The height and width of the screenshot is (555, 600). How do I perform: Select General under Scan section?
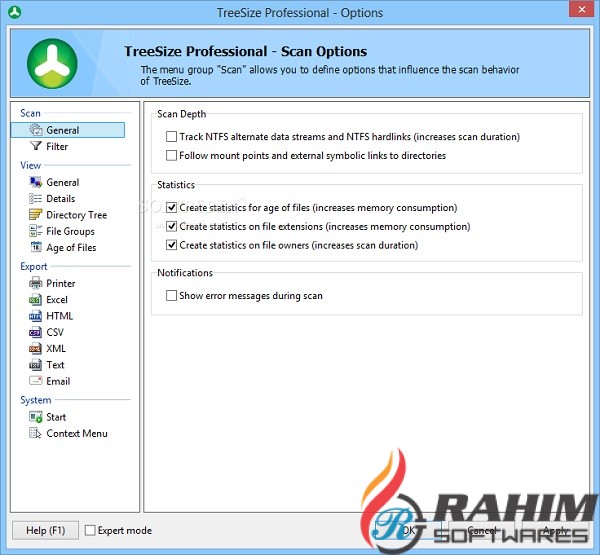68,130
